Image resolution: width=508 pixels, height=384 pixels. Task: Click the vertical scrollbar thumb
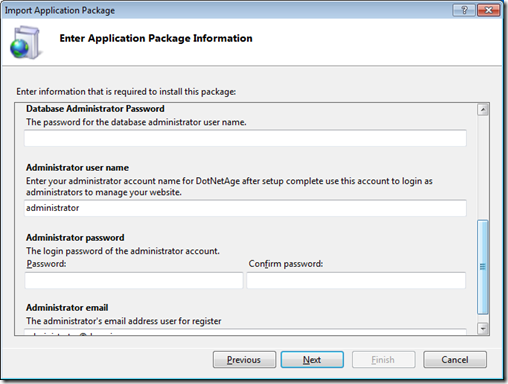(483, 267)
